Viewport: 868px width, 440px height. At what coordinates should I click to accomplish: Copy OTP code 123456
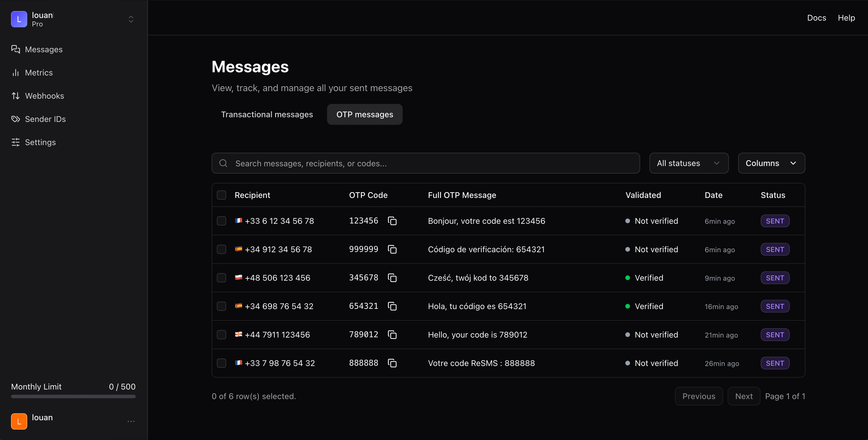pos(392,221)
